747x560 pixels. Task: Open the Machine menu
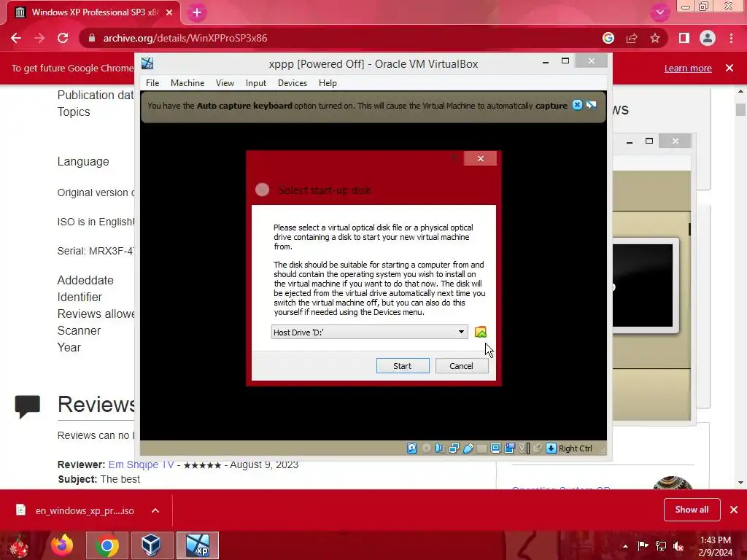[187, 83]
